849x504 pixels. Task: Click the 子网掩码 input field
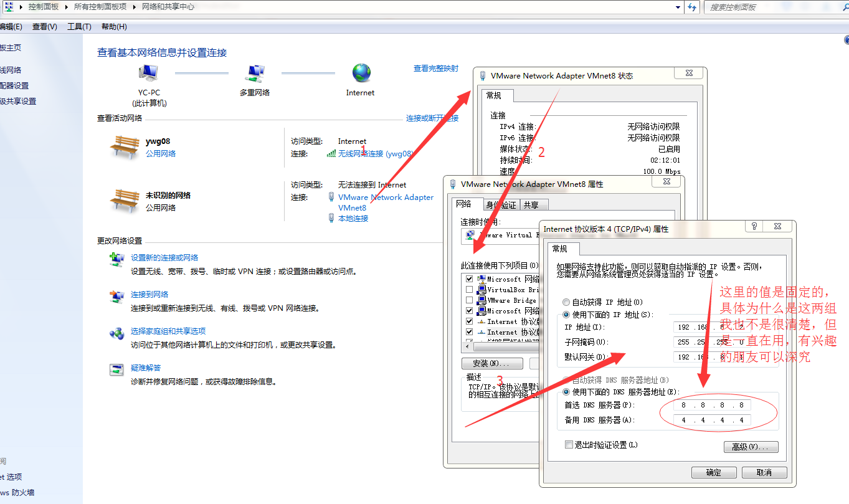click(712, 342)
